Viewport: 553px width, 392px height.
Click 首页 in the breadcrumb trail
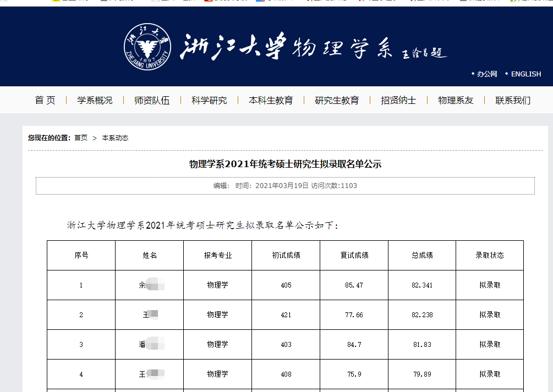point(81,138)
